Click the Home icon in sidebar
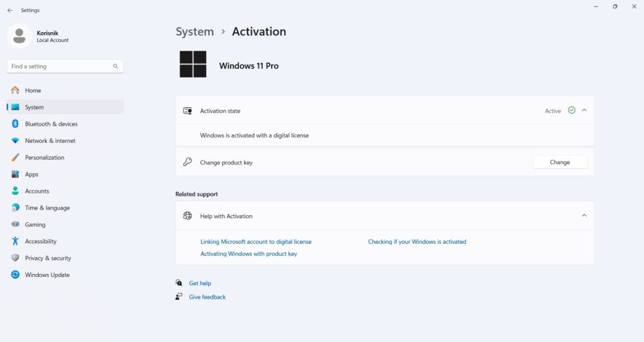 [x=15, y=90]
